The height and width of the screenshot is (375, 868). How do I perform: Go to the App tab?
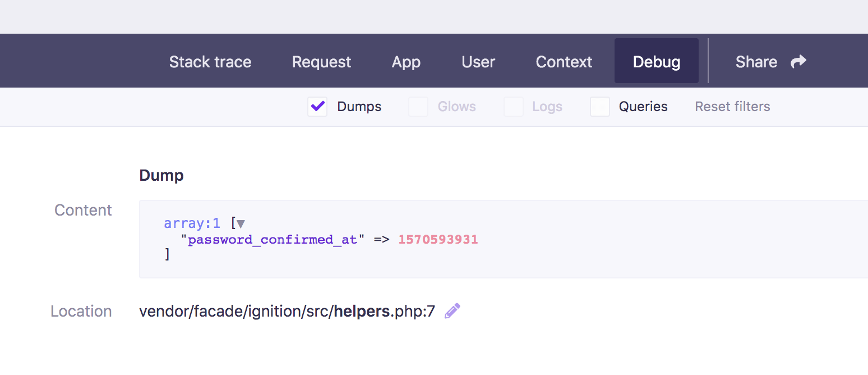click(406, 62)
